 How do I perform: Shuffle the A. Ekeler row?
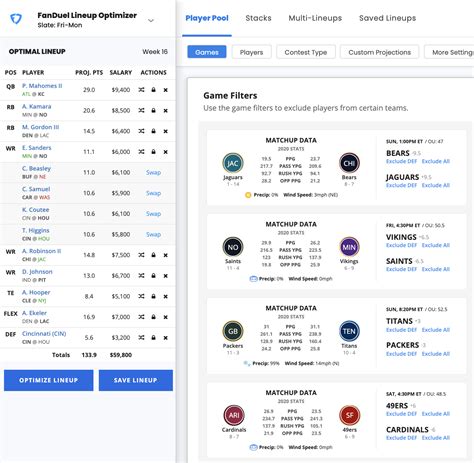point(141,317)
